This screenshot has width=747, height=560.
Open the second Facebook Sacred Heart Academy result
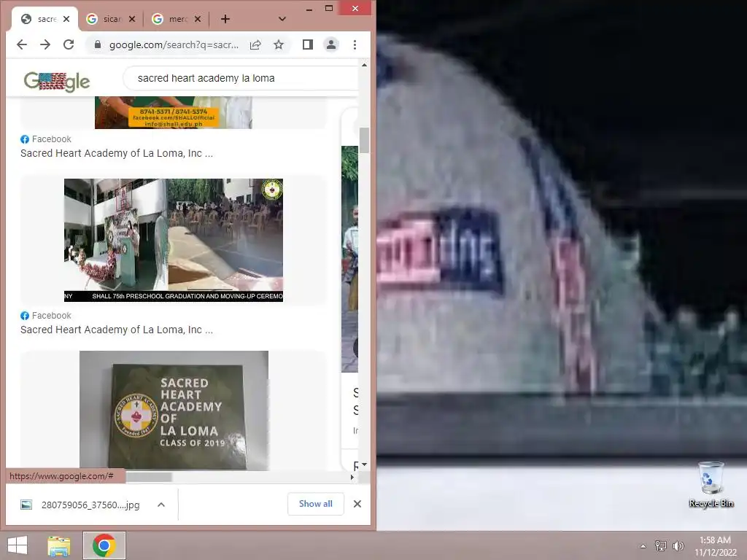117,330
